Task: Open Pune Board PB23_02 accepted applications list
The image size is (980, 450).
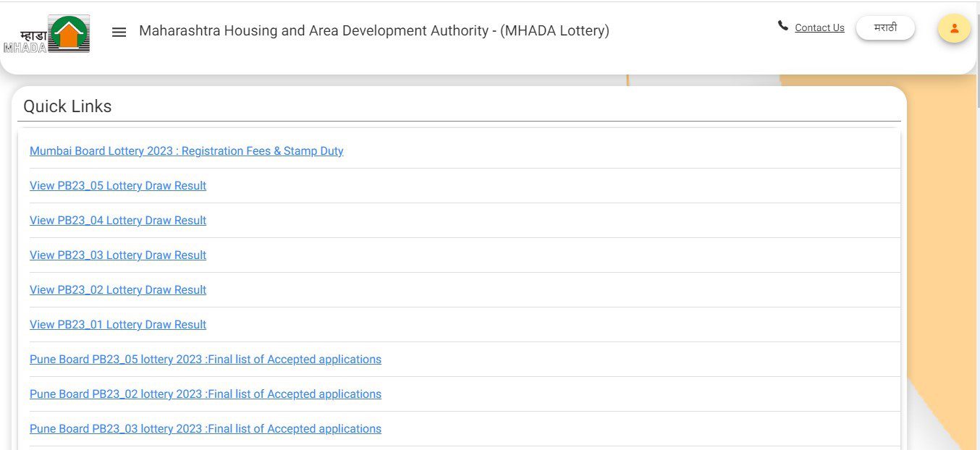Action: (x=206, y=394)
